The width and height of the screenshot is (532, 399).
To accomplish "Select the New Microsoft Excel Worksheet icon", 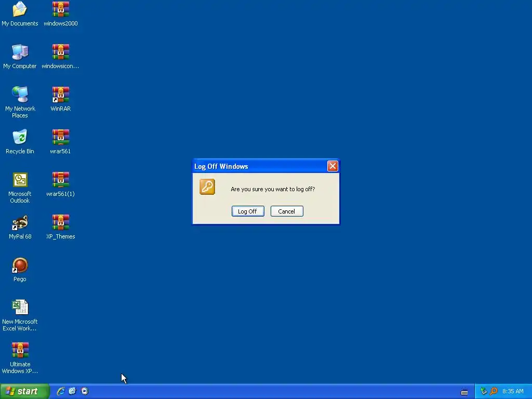I will click(x=20, y=315).
